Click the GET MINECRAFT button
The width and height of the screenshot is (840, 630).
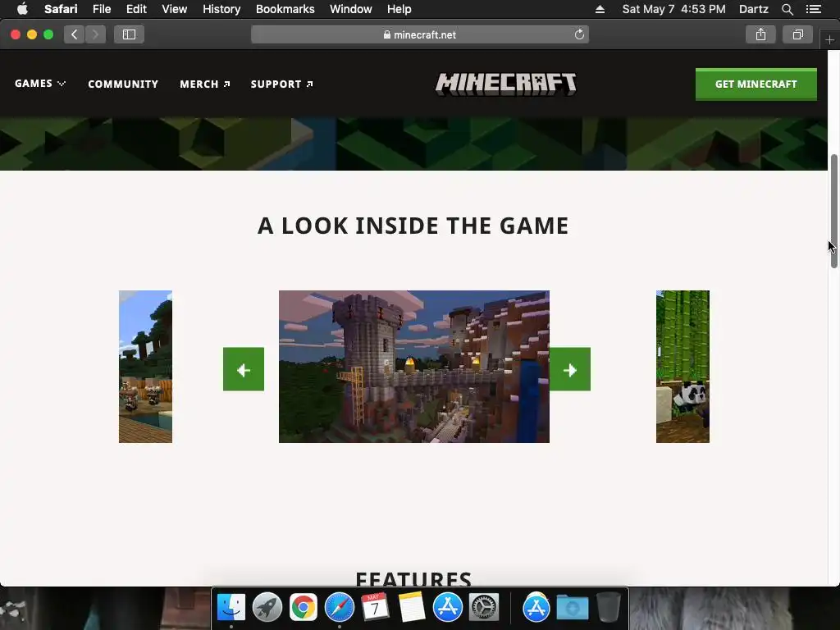756,84
